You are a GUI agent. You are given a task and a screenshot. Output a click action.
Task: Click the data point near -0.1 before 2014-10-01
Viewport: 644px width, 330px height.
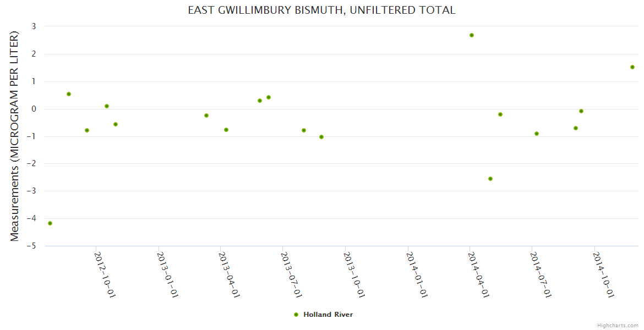[x=581, y=111]
